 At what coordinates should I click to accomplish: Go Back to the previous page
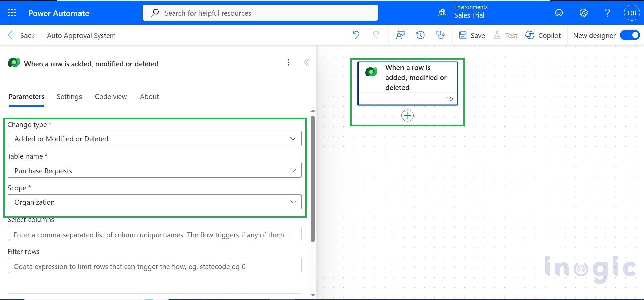21,35
